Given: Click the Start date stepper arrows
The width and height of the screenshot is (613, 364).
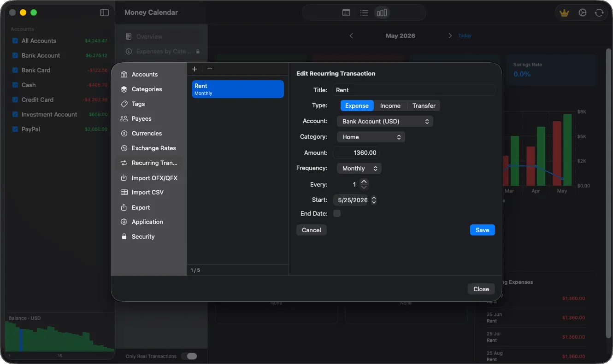Looking at the screenshot, I should (374, 200).
